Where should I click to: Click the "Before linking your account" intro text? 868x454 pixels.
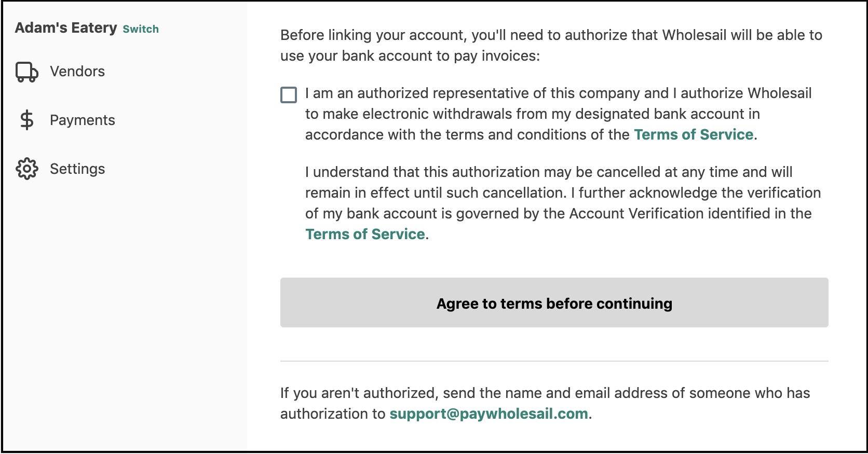pyautogui.click(x=551, y=46)
